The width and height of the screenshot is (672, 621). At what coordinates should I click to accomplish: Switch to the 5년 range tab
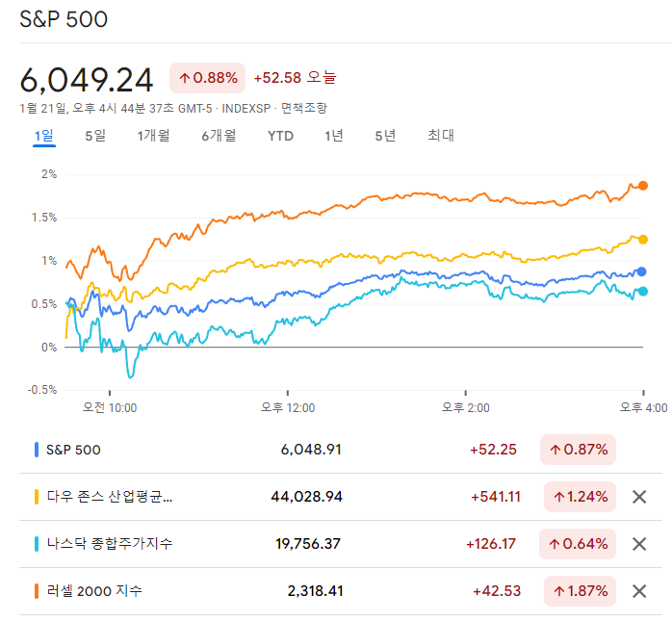[385, 136]
